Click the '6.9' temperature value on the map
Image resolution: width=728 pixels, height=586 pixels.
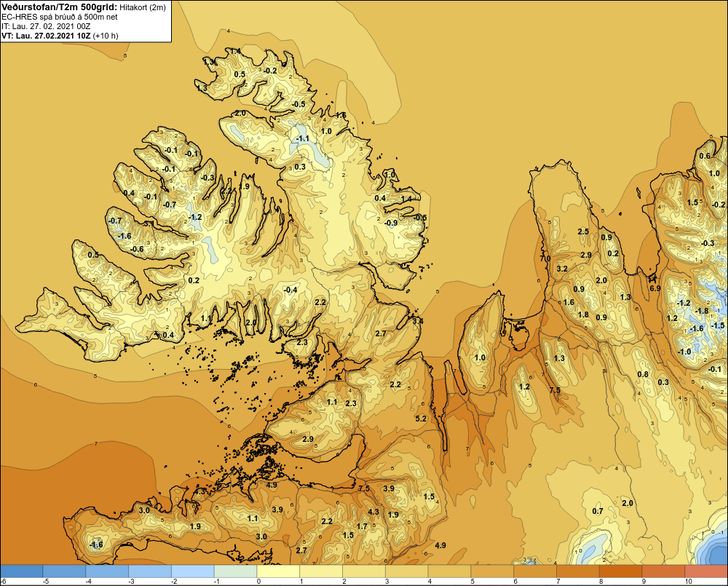pyautogui.click(x=655, y=288)
